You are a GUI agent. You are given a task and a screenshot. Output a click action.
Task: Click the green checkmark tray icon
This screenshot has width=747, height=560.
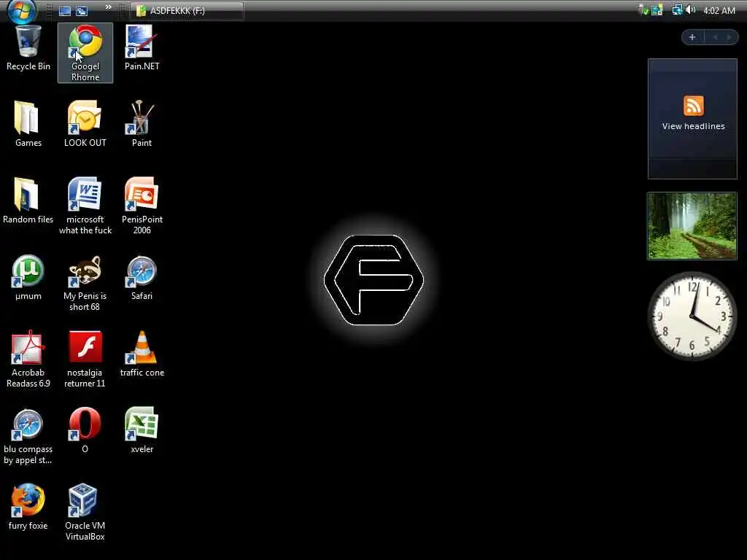click(643, 10)
